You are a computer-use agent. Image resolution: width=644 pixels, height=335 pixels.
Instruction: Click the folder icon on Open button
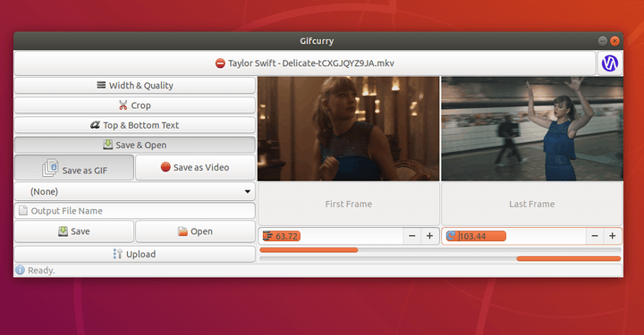point(182,231)
